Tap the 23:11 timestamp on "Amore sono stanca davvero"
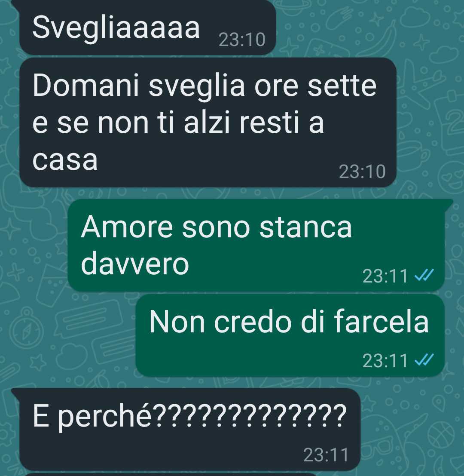Image resolution: width=464 pixels, height=476 pixels. coord(385,276)
